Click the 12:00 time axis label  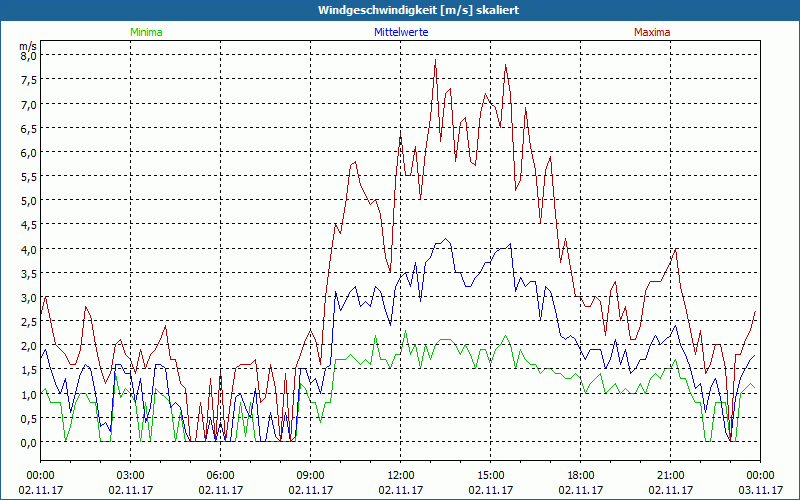pos(401,476)
